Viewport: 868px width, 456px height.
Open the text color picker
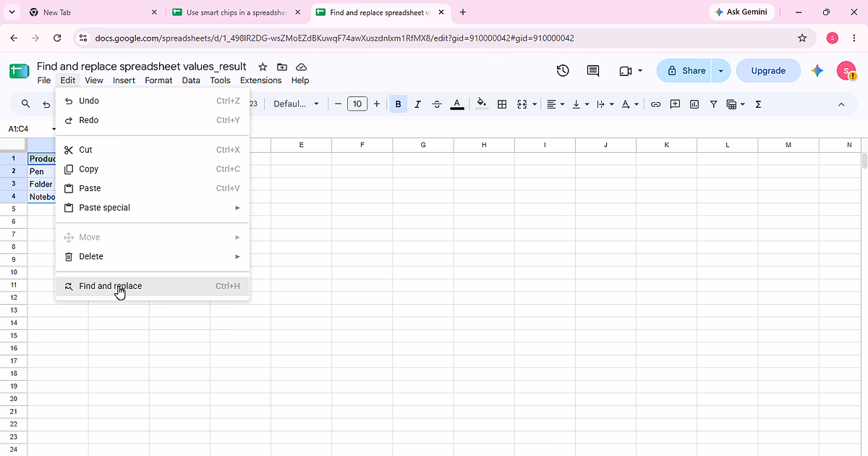[x=457, y=104]
